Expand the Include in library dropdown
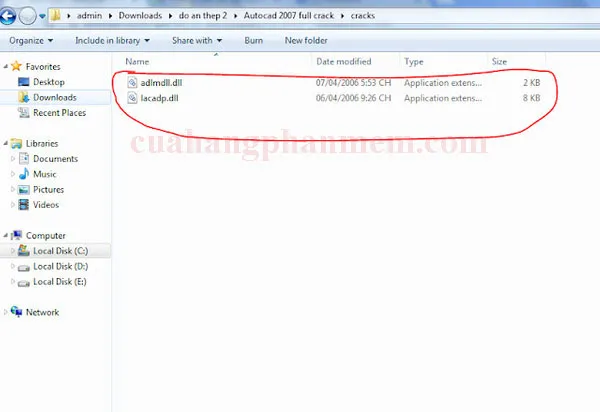Image resolution: width=600 pixels, height=412 pixels. [112, 40]
